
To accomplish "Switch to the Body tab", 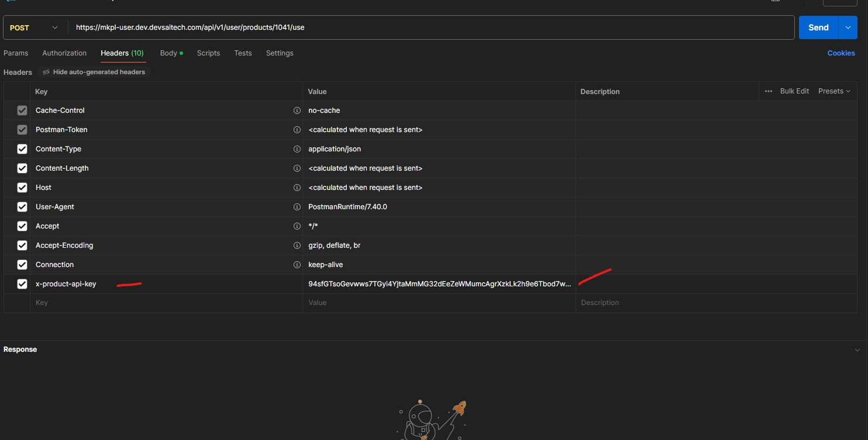I will [168, 53].
